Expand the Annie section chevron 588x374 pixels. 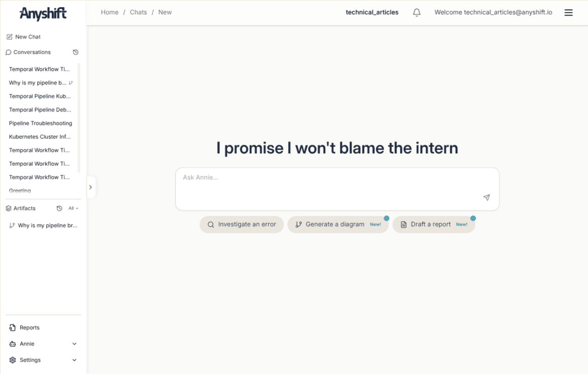pyautogui.click(x=74, y=343)
